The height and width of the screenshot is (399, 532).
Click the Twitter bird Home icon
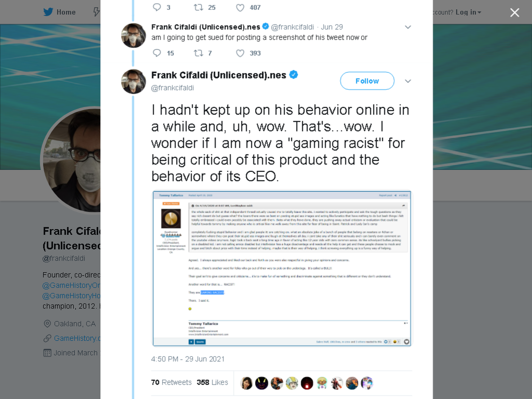pyautogui.click(x=48, y=12)
